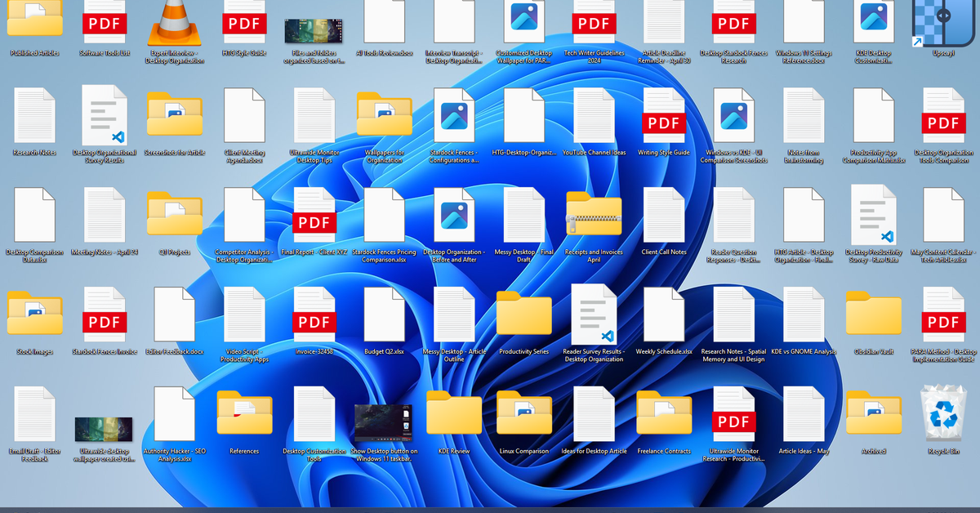Select the Archived folder
The width and height of the screenshot is (980, 513).
873,413
